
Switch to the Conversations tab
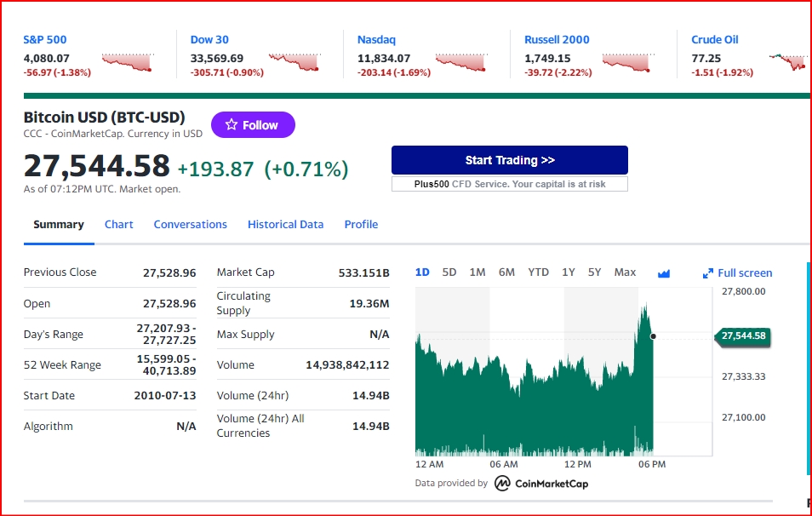(190, 225)
